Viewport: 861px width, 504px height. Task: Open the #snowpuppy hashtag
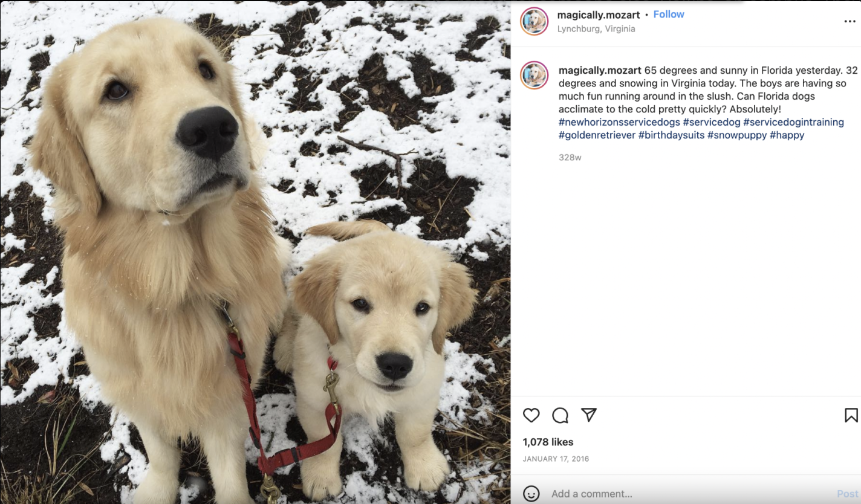(737, 135)
